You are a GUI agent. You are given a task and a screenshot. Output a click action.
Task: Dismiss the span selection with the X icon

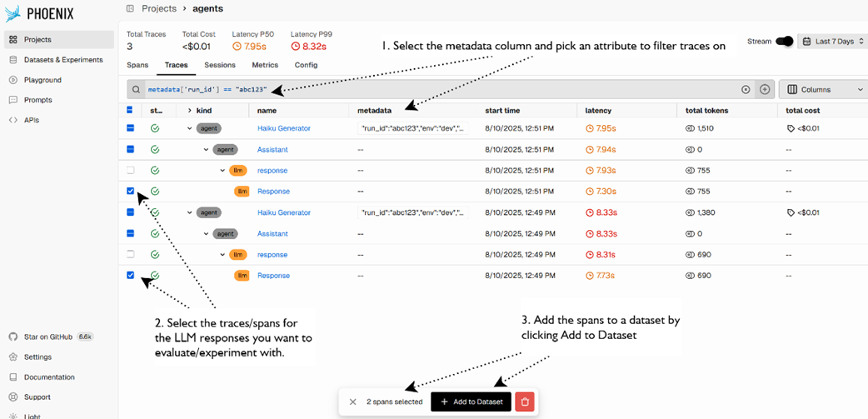353,402
